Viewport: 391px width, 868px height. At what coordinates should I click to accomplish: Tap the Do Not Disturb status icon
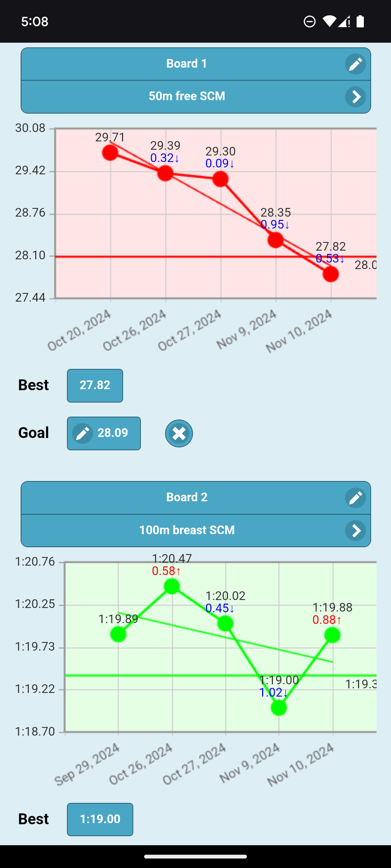click(310, 22)
